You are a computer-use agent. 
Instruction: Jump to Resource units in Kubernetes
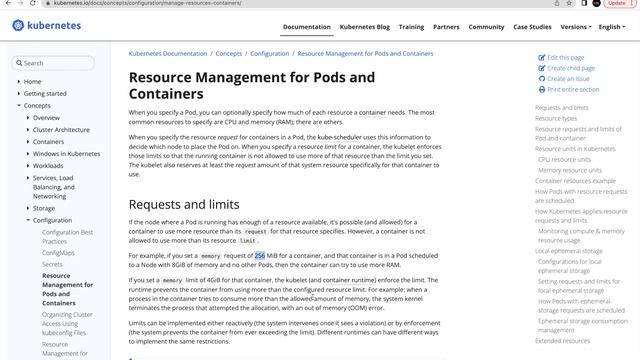[575, 149]
